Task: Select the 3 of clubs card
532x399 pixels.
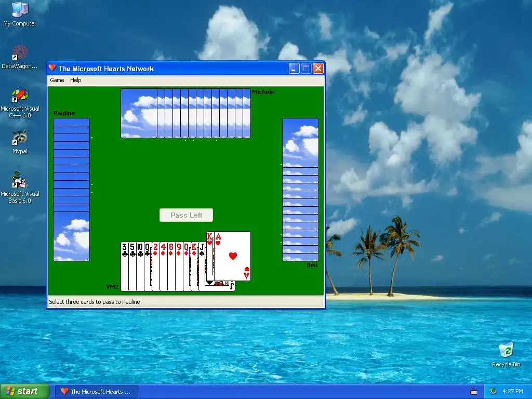Action: [x=125, y=267]
